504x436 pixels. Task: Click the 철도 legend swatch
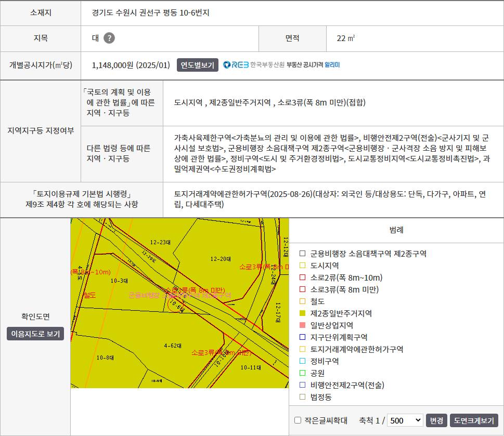[303, 301]
